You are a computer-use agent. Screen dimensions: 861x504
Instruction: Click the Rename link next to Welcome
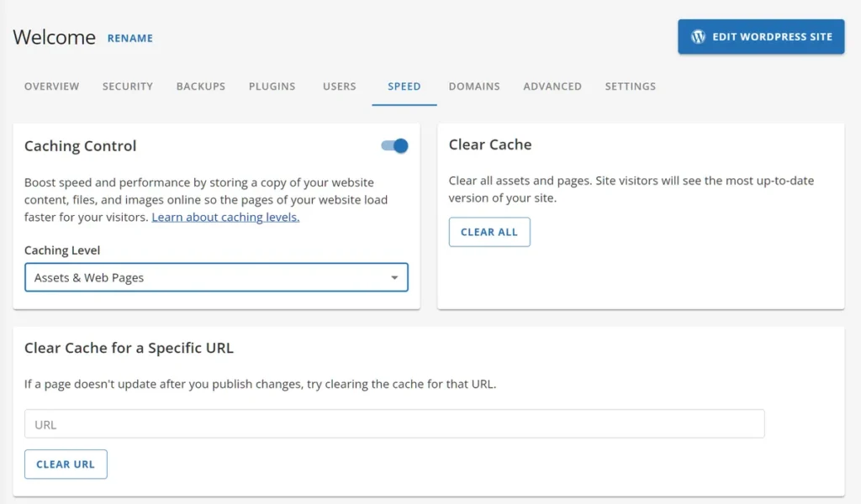pyautogui.click(x=130, y=39)
